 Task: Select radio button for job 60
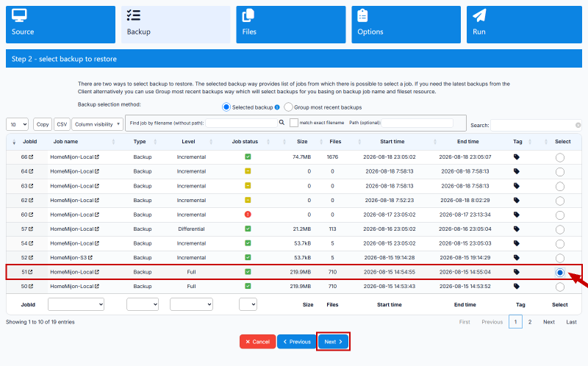coord(560,215)
